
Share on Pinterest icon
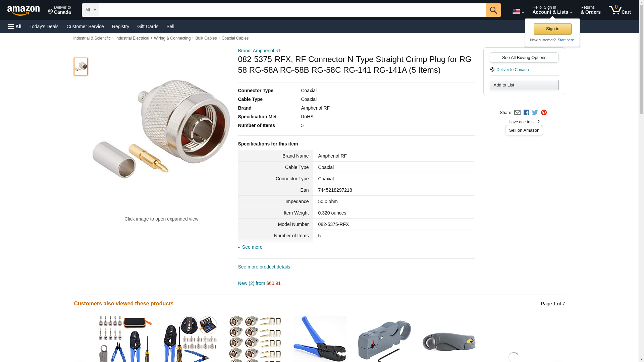[x=544, y=113]
